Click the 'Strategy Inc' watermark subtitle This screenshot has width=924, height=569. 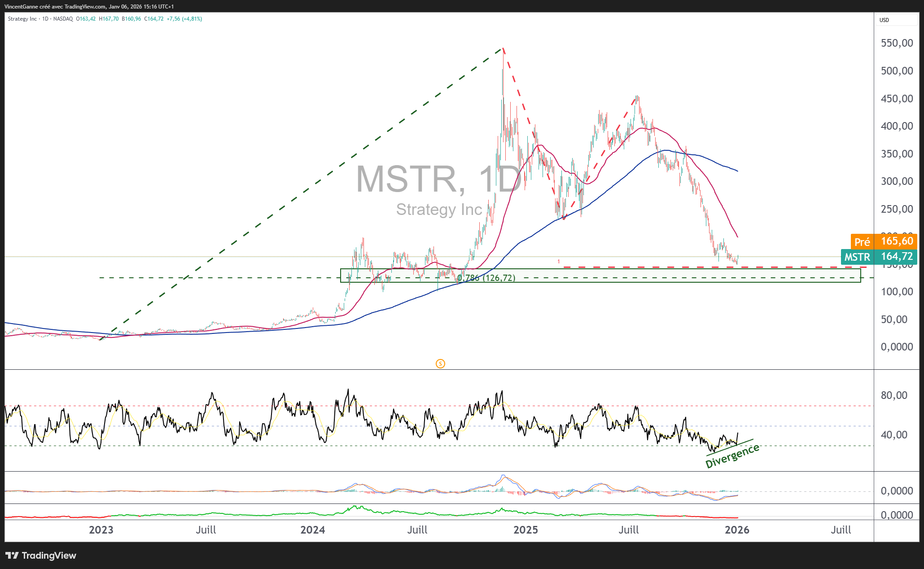coord(438,210)
